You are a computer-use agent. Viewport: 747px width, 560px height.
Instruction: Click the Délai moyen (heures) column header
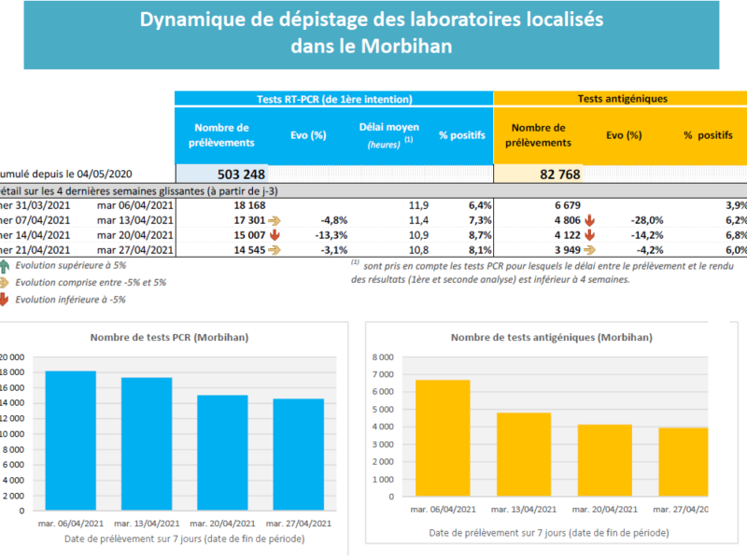[x=388, y=134]
